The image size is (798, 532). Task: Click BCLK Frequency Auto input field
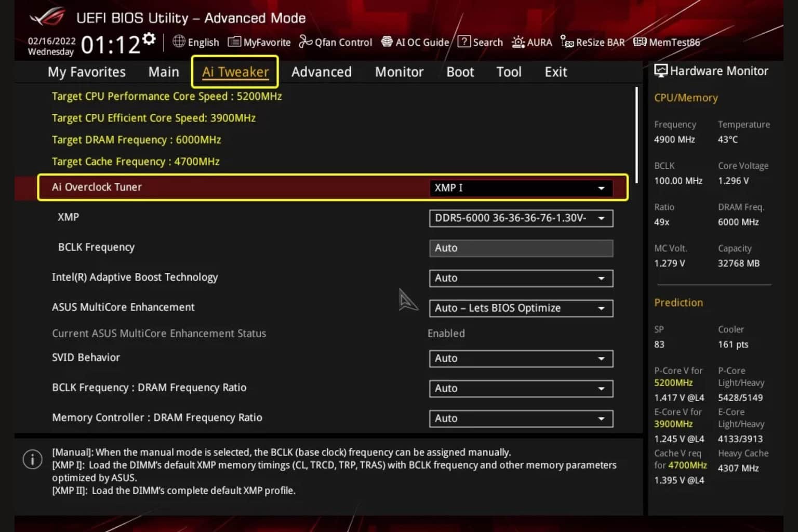[521, 248]
